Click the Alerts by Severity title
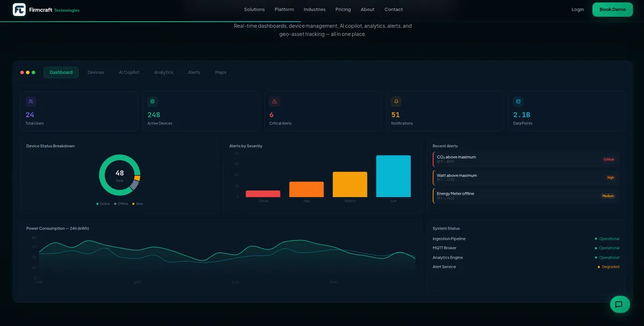Image resolution: width=644 pixels, height=326 pixels. point(246,146)
